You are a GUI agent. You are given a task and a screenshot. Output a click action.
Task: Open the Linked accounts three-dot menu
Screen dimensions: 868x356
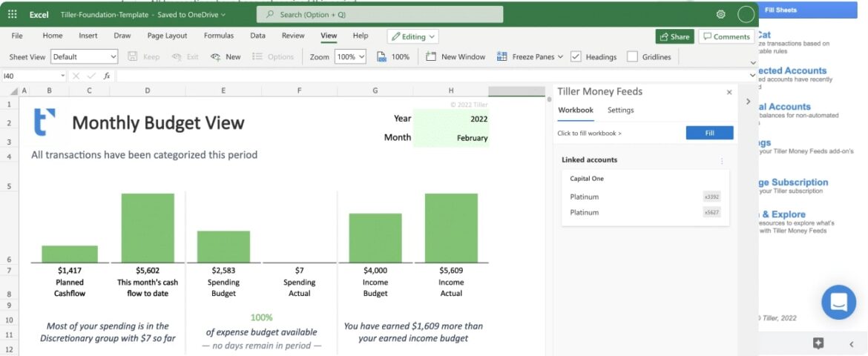click(x=721, y=161)
